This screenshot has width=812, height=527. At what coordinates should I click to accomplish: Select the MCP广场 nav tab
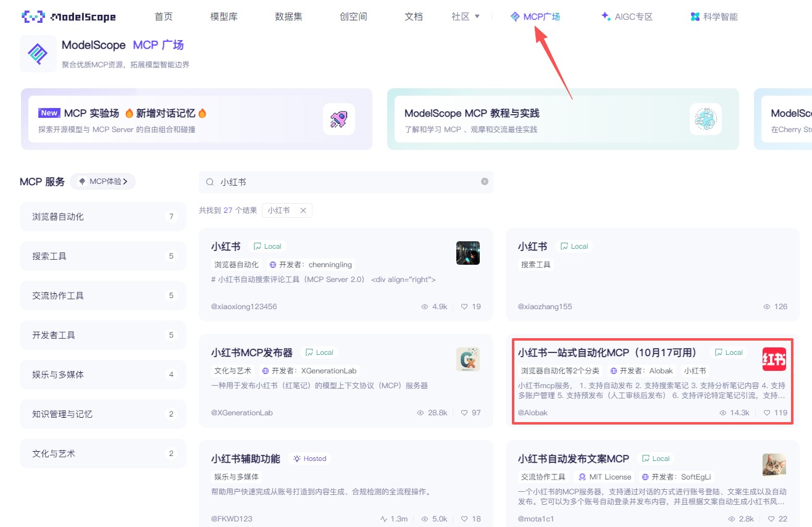[535, 17]
